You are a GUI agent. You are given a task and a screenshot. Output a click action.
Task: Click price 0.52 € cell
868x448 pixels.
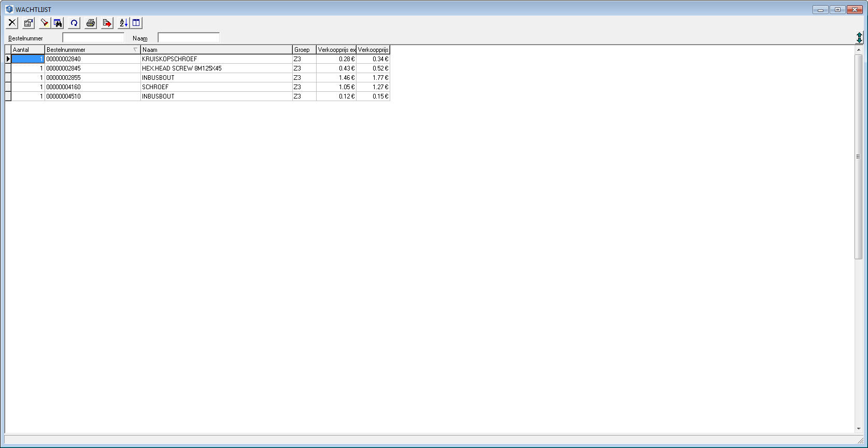click(373, 68)
